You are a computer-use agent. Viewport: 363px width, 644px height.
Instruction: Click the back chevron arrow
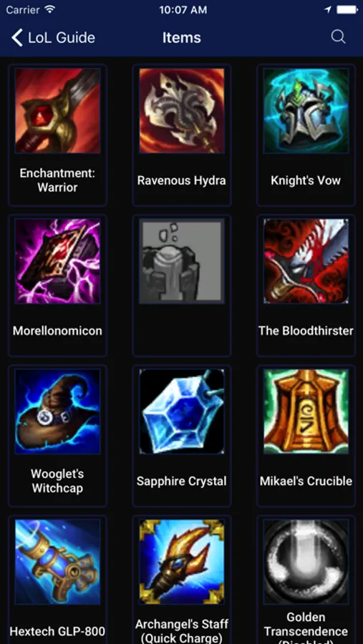click(17, 37)
